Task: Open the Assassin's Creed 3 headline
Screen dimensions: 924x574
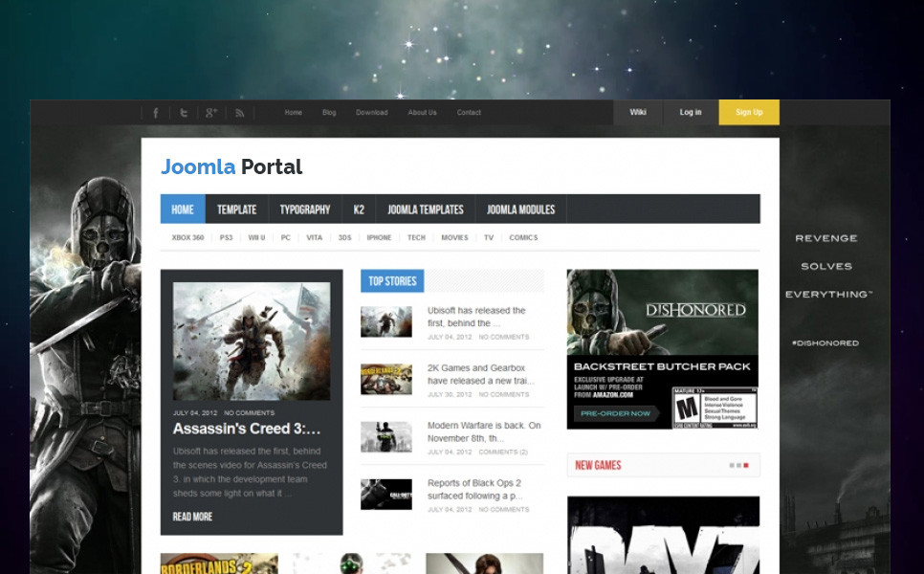Action: (x=247, y=429)
